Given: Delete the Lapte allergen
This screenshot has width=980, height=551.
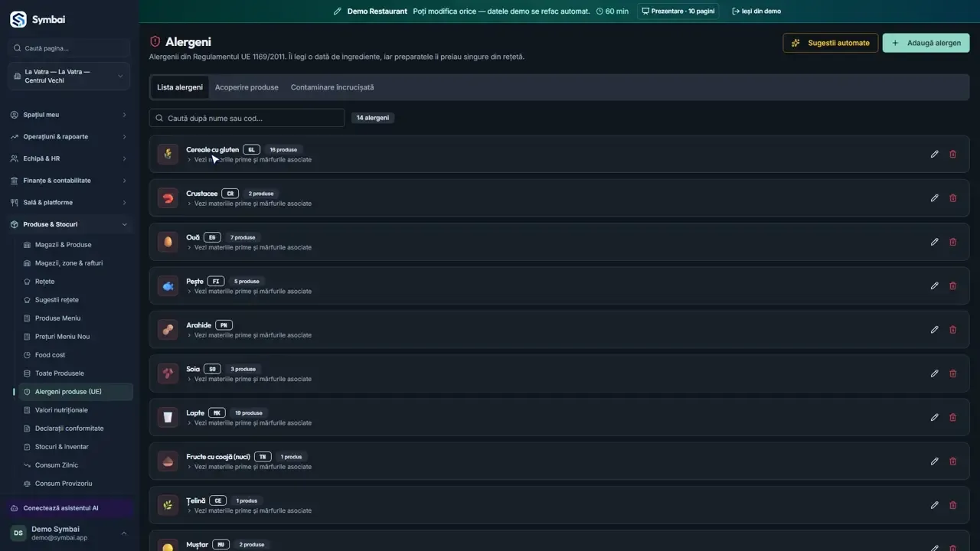Looking at the screenshot, I should (x=953, y=417).
